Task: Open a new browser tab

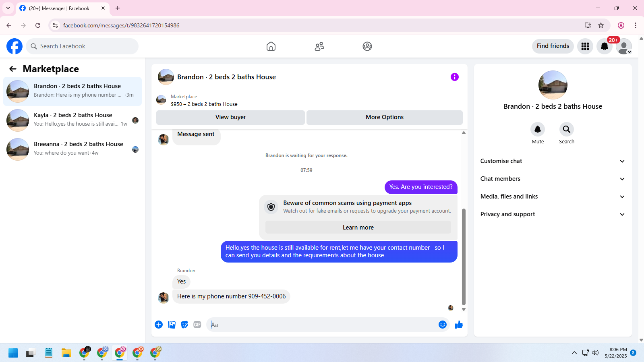Action: pos(118,8)
